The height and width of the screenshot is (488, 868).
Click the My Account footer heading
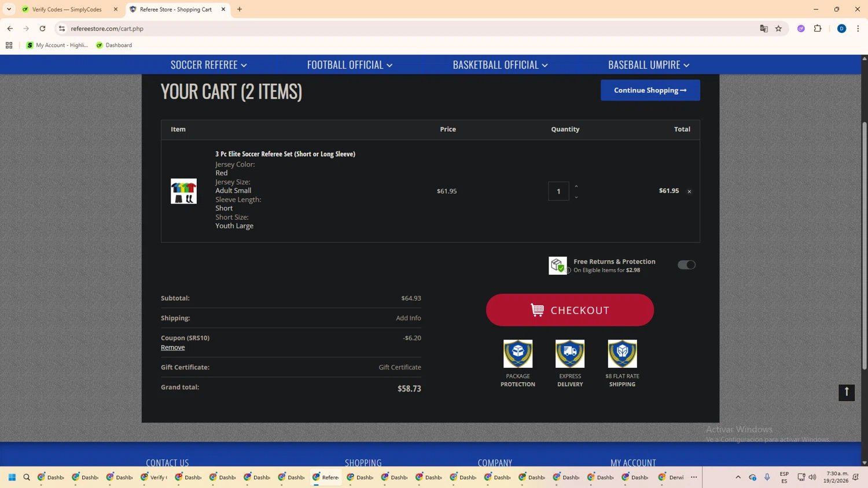(x=633, y=463)
